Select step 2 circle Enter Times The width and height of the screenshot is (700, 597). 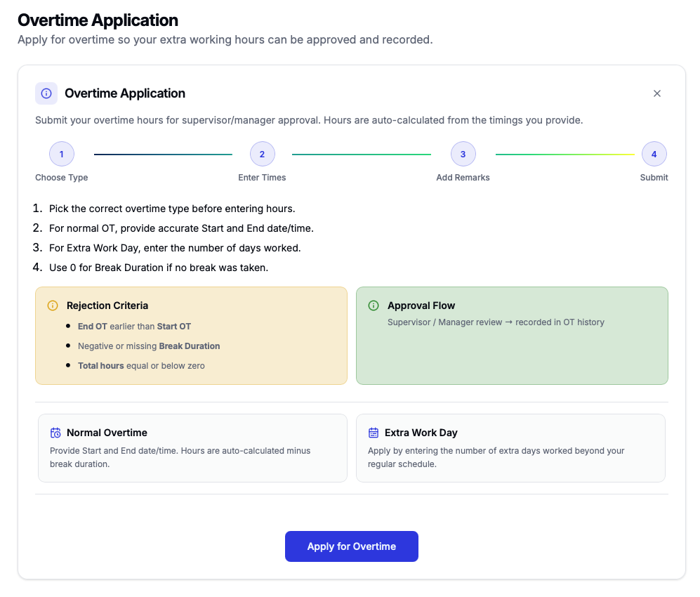tap(262, 154)
